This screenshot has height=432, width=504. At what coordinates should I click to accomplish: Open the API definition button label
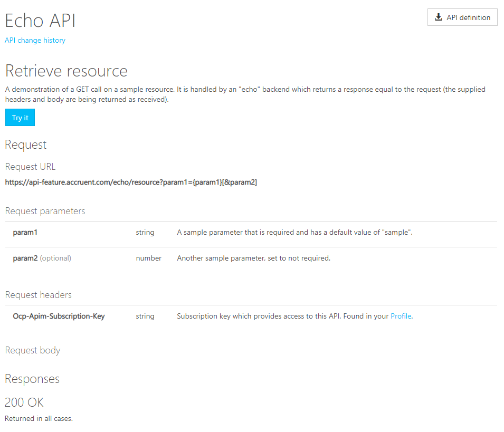coord(468,17)
